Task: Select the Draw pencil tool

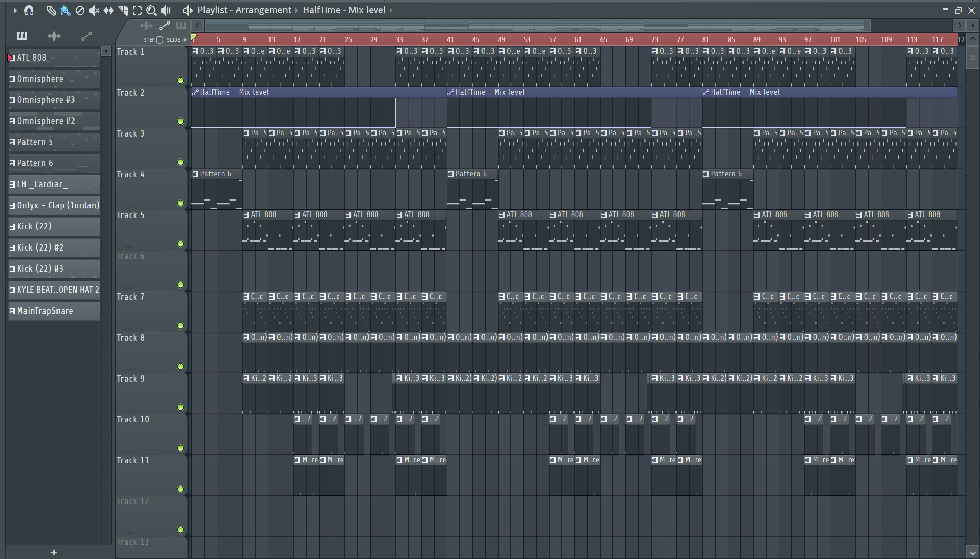Action: [51, 10]
